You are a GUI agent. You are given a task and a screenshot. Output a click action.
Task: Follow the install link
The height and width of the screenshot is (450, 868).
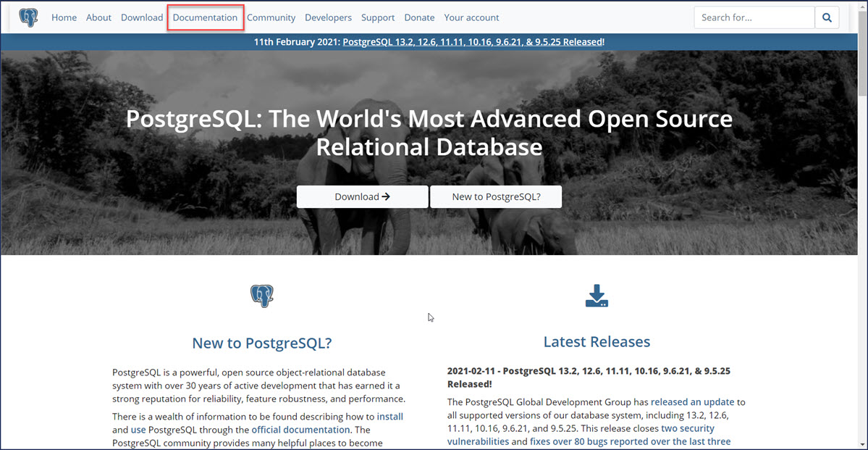[x=390, y=416]
